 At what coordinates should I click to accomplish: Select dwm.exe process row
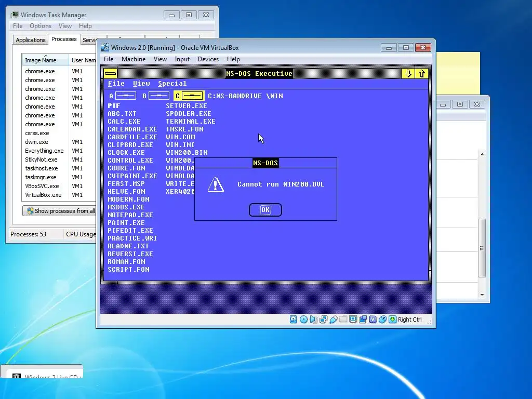point(60,142)
